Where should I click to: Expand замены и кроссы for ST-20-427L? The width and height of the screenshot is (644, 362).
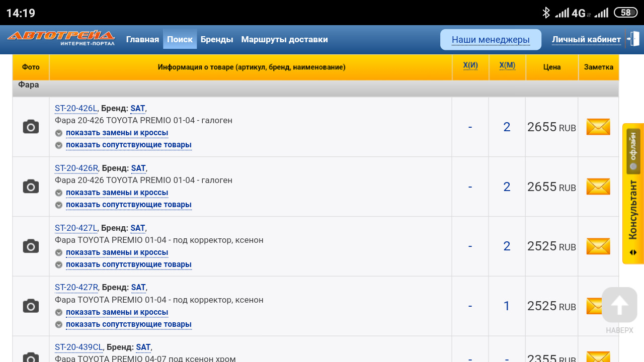click(117, 252)
